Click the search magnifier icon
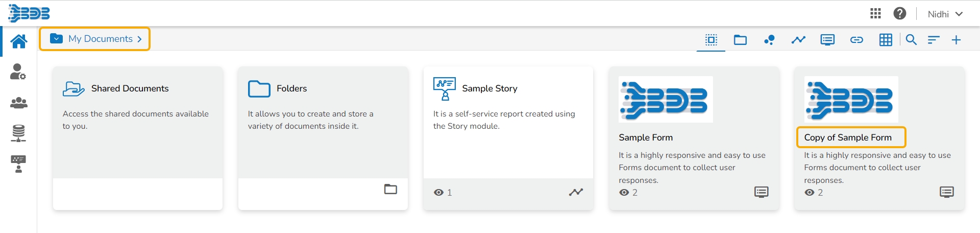This screenshot has width=980, height=233. [x=911, y=40]
